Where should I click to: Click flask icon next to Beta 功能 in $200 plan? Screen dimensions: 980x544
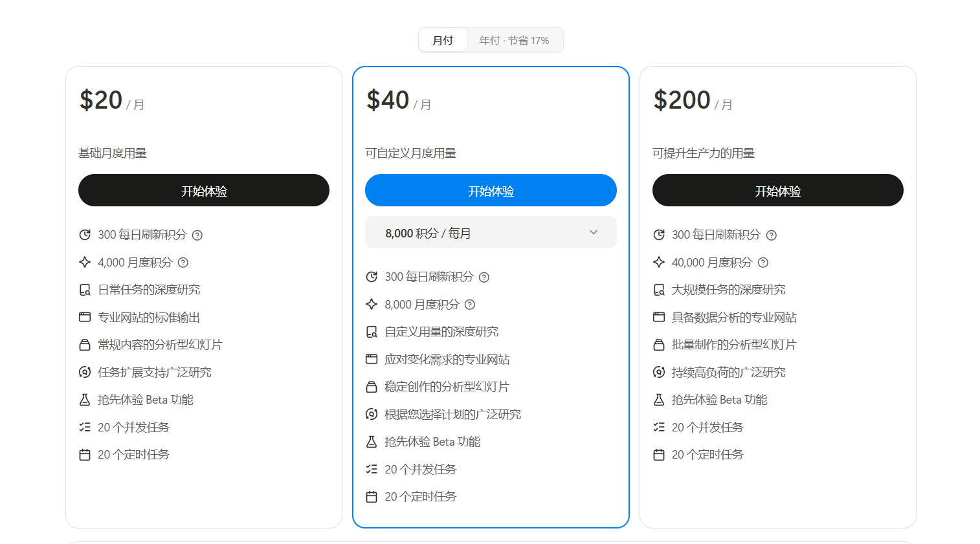pos(659,400)
